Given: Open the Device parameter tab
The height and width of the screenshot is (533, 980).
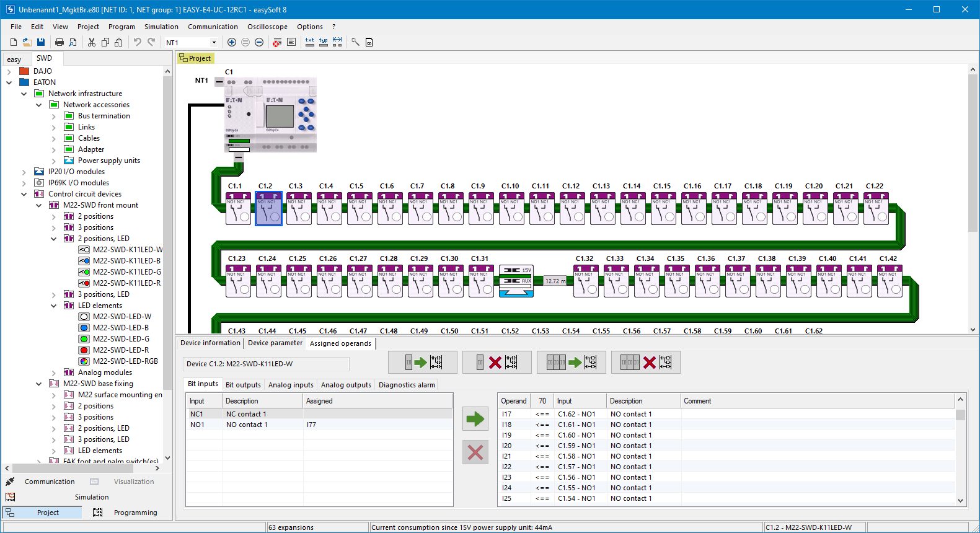Looking at the screenshot, I should point(275,343).
